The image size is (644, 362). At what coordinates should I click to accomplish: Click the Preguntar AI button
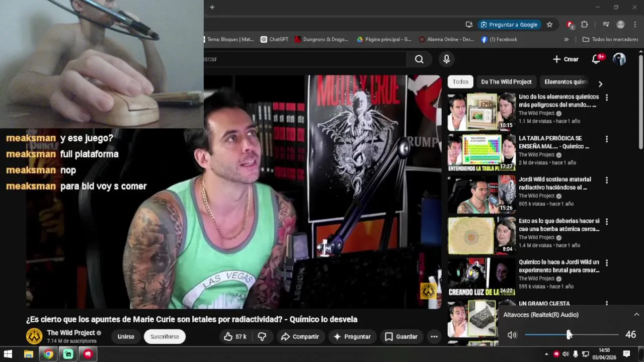352,336
